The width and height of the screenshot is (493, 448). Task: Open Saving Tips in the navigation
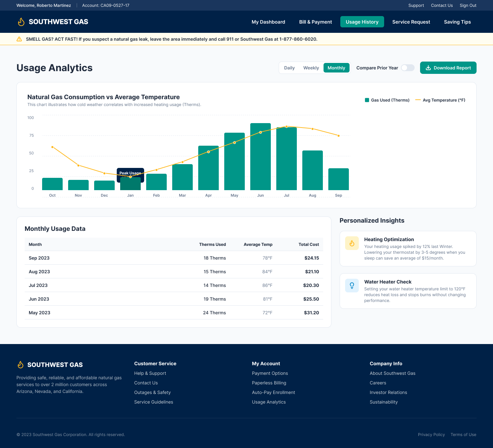coord(457,22)
